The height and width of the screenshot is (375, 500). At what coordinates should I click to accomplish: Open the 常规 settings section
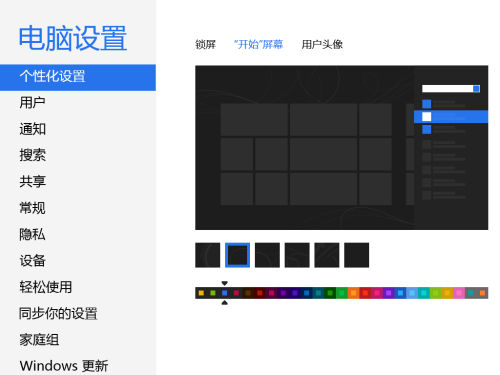pos(32,208)
